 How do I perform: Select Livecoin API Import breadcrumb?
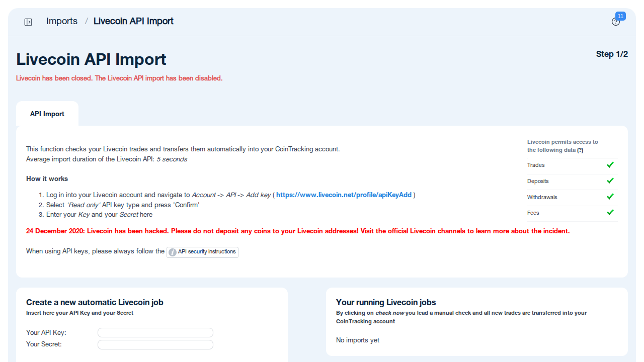click(133, 21)
